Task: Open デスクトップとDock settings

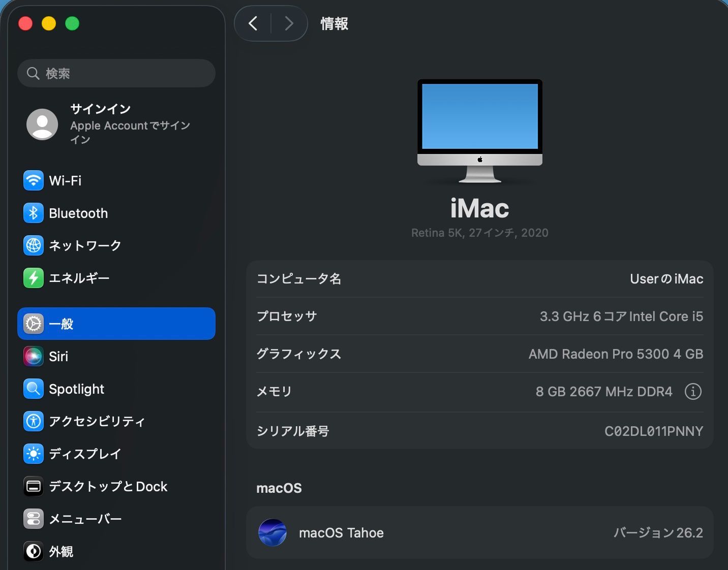Action: [x=107, y=486]
